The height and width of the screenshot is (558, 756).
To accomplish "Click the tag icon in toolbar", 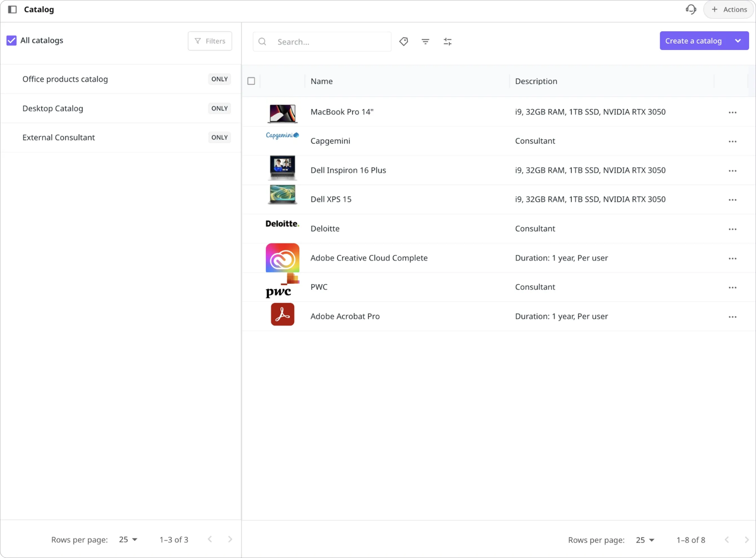I will (404, 41).
